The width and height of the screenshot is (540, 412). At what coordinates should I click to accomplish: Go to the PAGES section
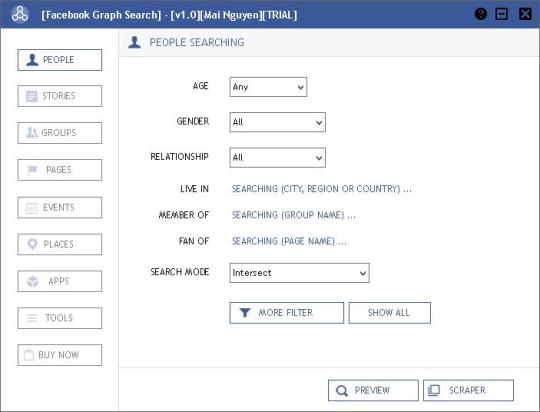pyautogui.click(x=60, y=170)
